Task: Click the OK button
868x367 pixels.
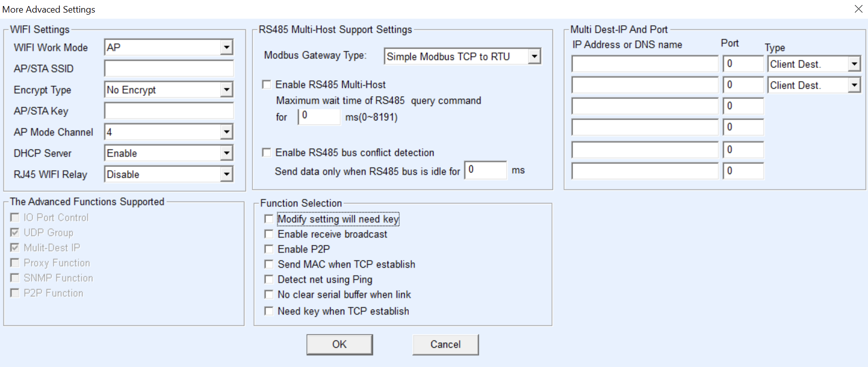Action: (x=339, y=344)
